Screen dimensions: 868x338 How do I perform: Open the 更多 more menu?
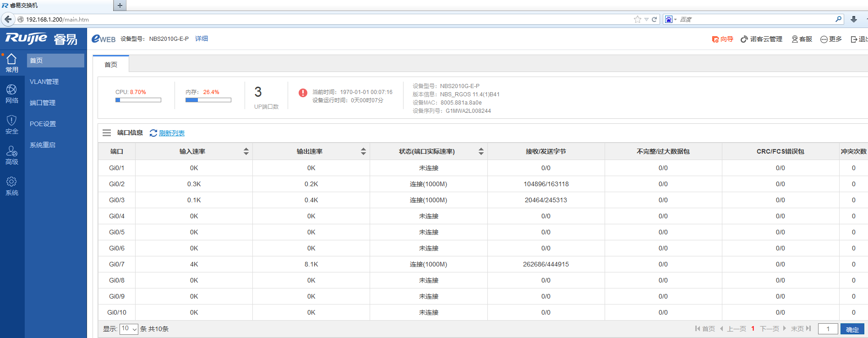pyautogui.click(x=831, y=39)
